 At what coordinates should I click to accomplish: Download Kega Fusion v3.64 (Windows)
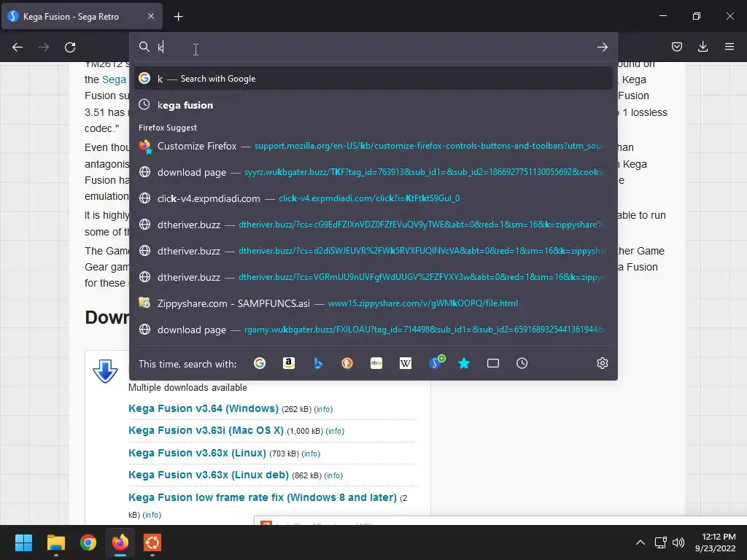click(x=203, y=408)
